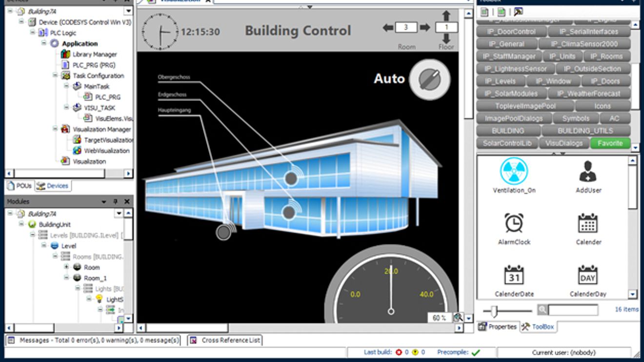Click the first toolbox toolbar icon
Image resolution: width=644 pixels, height=362 pixels.
[x=484, y=12]
